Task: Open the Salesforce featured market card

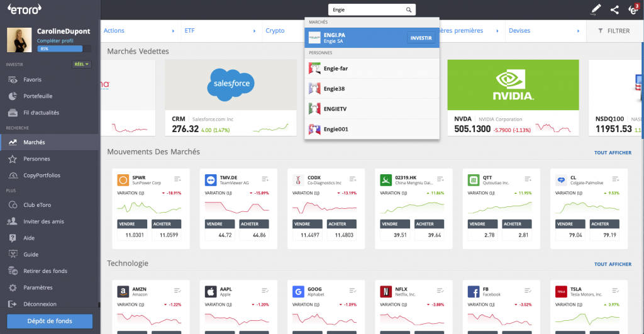Action: coord(230,97)
